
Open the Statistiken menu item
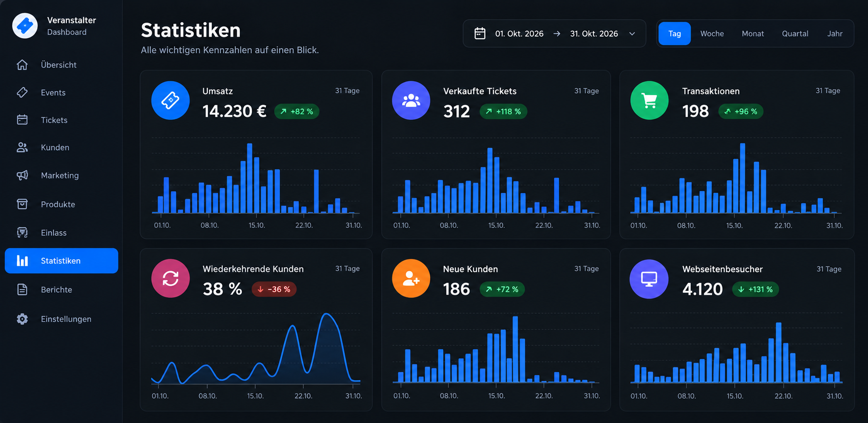coord(61,261)
